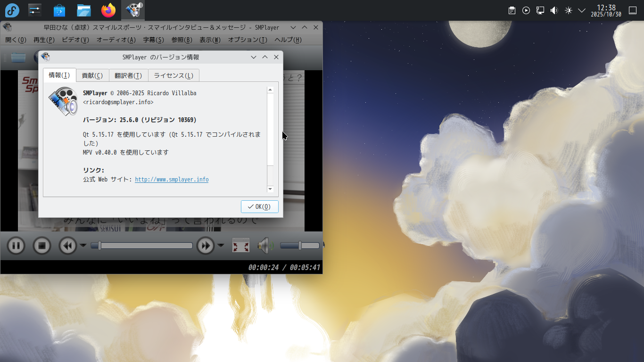
Task: Open the 字幕(S) menu
Action: pyautogui.click(x=154, y=40)
